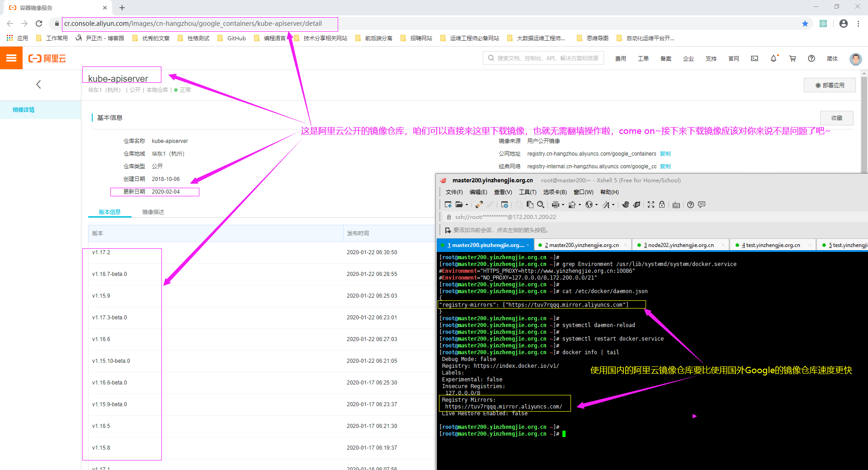Open a new Chrome tab
The image size is (868, 470).
tap(122, 8)
